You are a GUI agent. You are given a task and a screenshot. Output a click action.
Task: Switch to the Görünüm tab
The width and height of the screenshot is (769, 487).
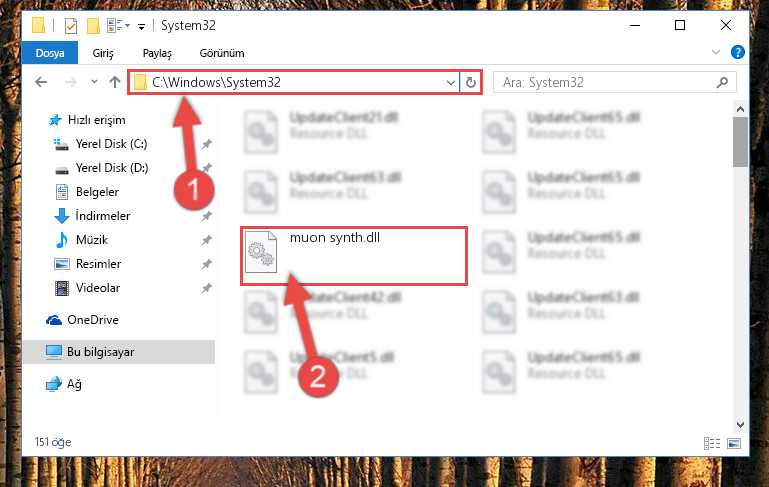(222, 53)
